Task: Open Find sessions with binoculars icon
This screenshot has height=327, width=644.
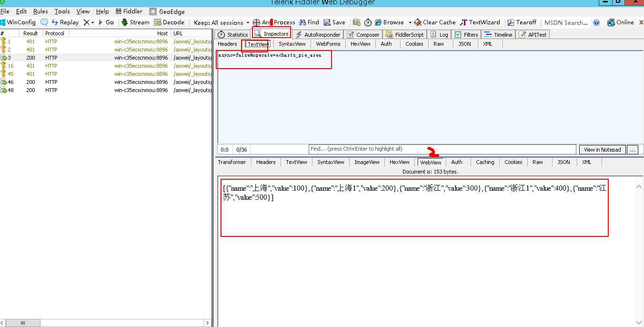Action: [309, 22]
